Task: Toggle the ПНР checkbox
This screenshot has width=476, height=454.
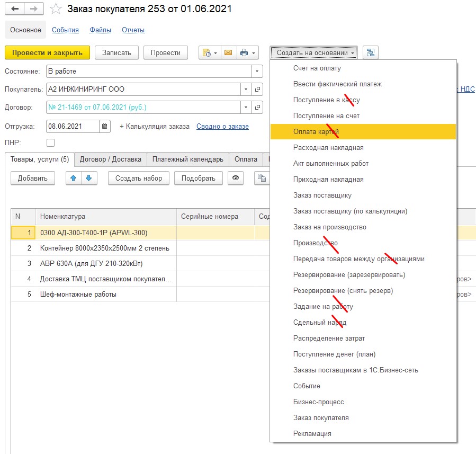Action: click(x=51, y=143)
